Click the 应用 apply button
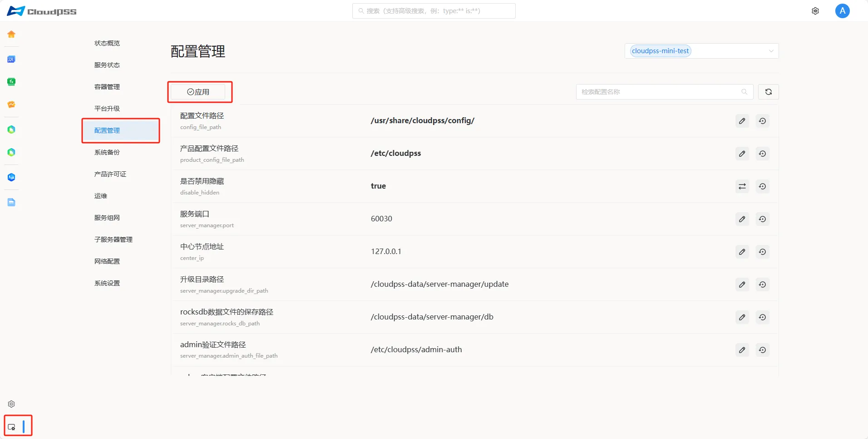 coord(198,92)
